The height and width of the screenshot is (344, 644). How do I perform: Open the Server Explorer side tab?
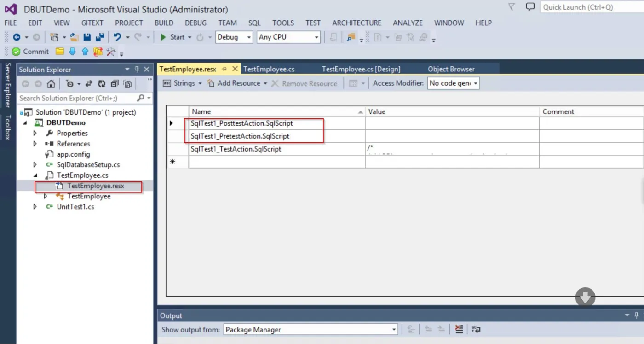pyautogui.click(x=7, y=85)
